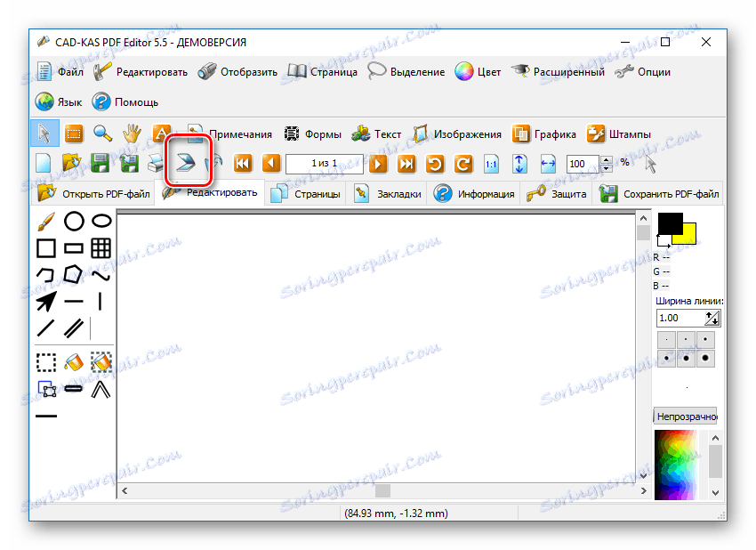The width and height of the screenshot is (756, 550).
Task: Select the vertical line tool
Action: (x=100, y=302)
